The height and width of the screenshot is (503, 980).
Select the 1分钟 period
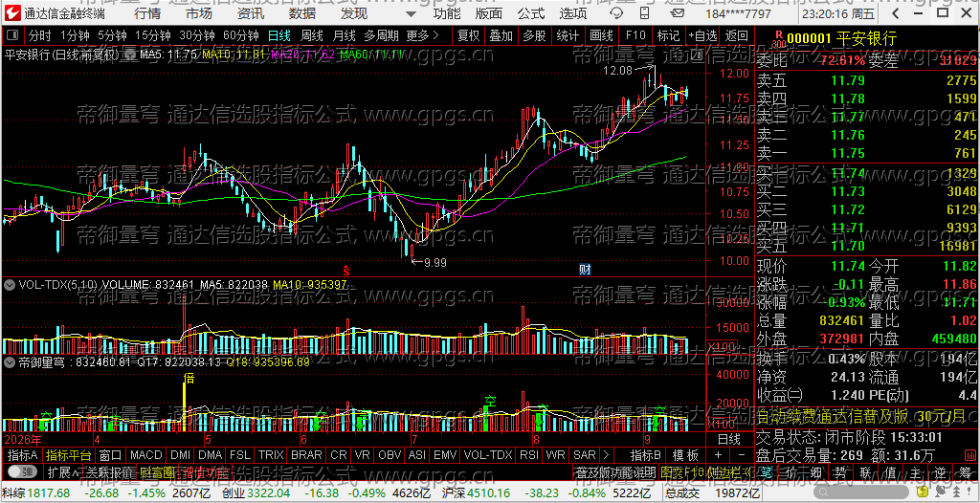75,35
